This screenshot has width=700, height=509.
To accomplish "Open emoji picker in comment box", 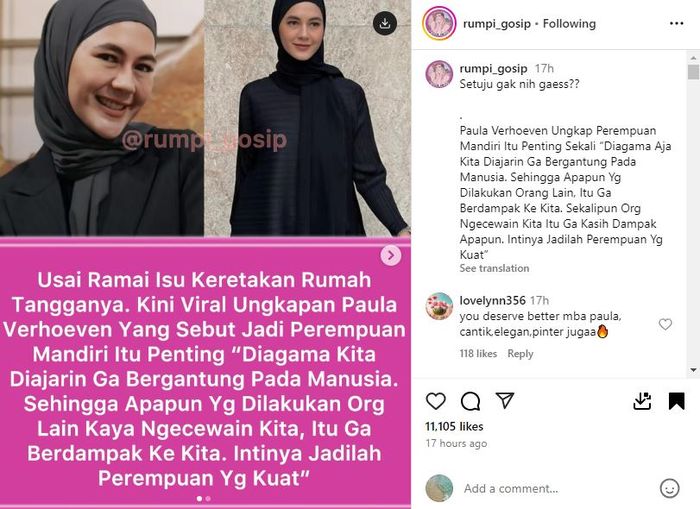I will (669, 488).
